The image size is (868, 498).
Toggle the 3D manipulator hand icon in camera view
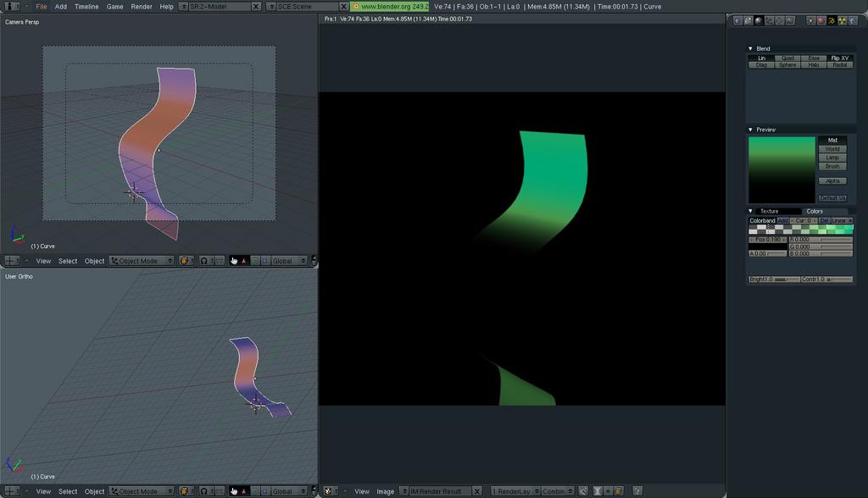(234, 261)
